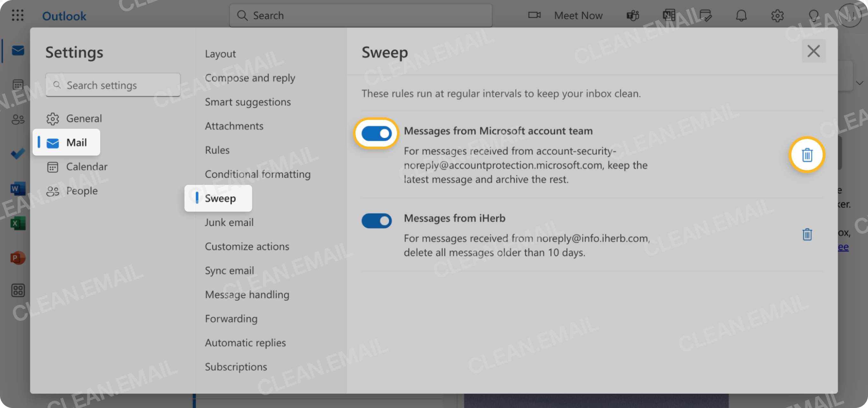The image size is (868, 408).
Task: Click the Meet Now button
Action: point(565,16)
